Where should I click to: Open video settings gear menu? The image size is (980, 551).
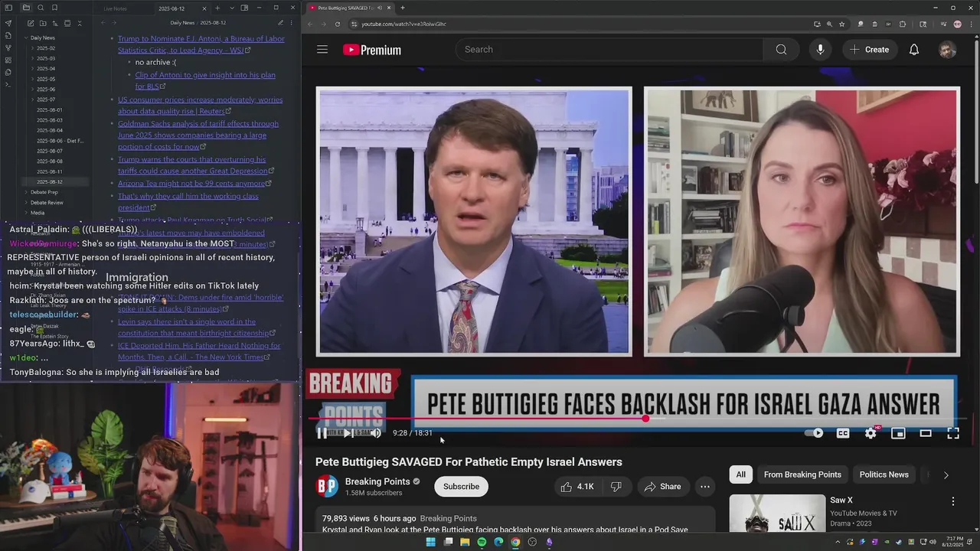click(871, 433)
